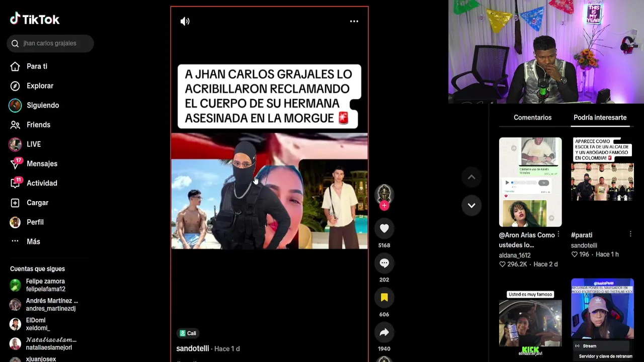Open comments with speech bubble icon
This screenshot has width=644, height=362.
point(384,263)
